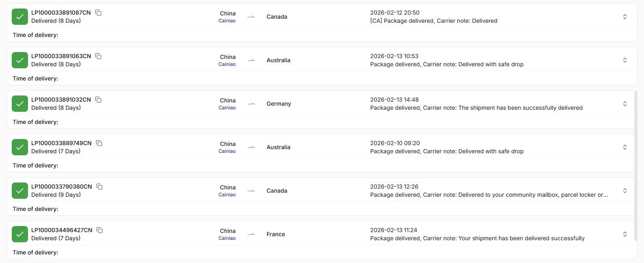This screenshot has height=263, width=644.
Task: Copy tracking number LP1000033891087CN
Action: pos(98,13)
